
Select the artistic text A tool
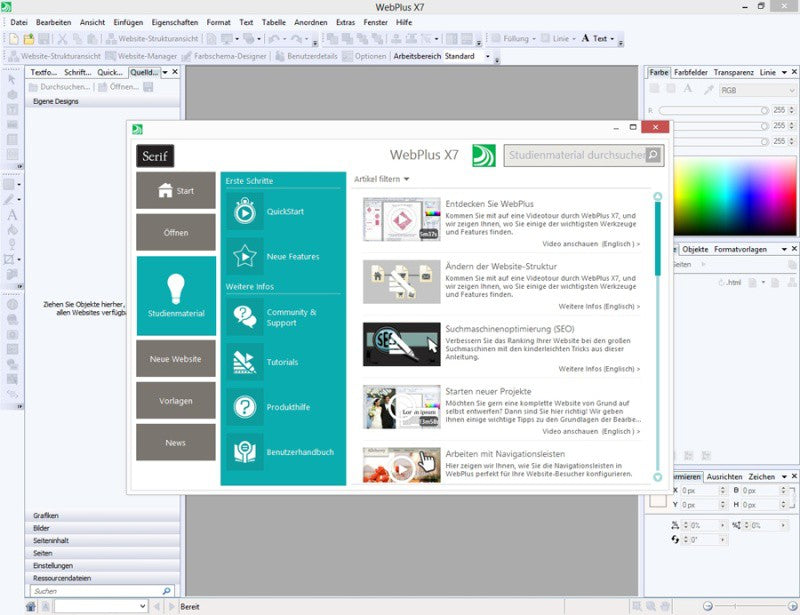point(12,214)
